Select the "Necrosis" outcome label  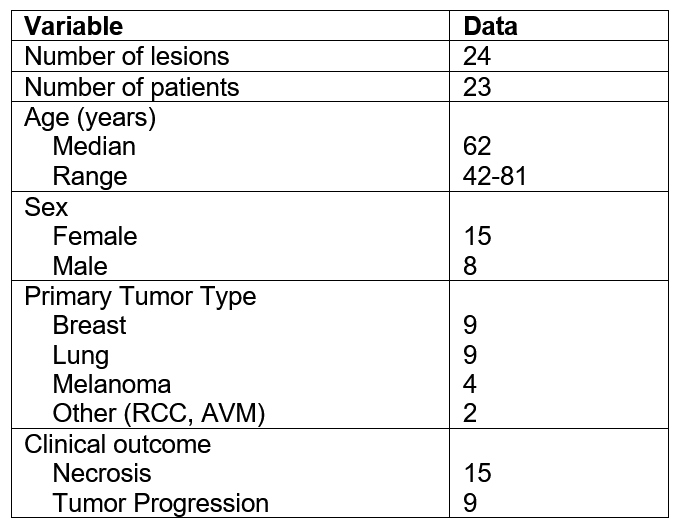(101, 473)
